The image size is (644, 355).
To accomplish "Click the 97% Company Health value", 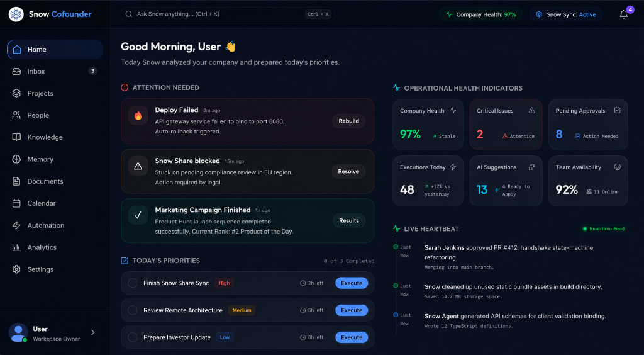I will click(410, 134).
